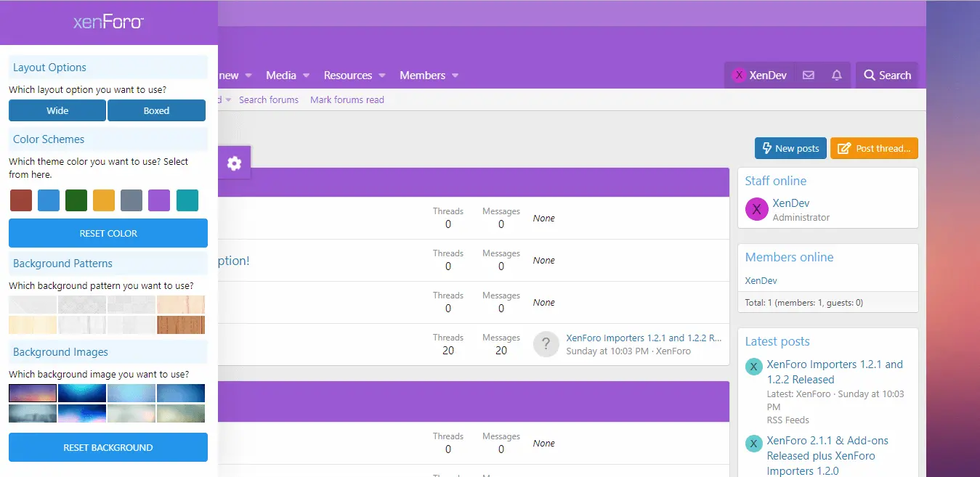This screenshot has width=980, height=477.
Task: Click the 'RSS Feeds' text under Latest posts
Action: click(788, 420)
